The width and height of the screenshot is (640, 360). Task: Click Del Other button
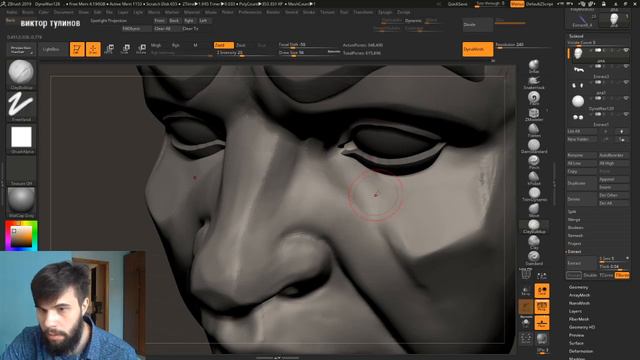[x=613, y=196]
